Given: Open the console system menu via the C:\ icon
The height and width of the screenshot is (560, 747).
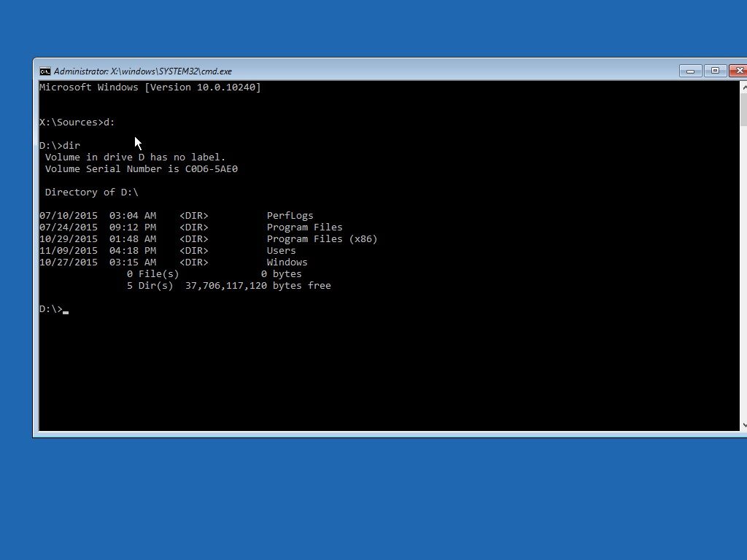Looking at the screenshot, I should point(44,71).
